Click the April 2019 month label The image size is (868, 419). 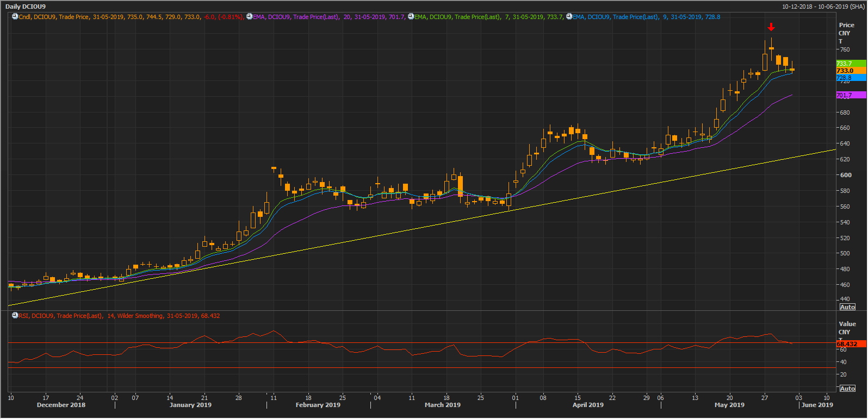[x=588, y=405]
